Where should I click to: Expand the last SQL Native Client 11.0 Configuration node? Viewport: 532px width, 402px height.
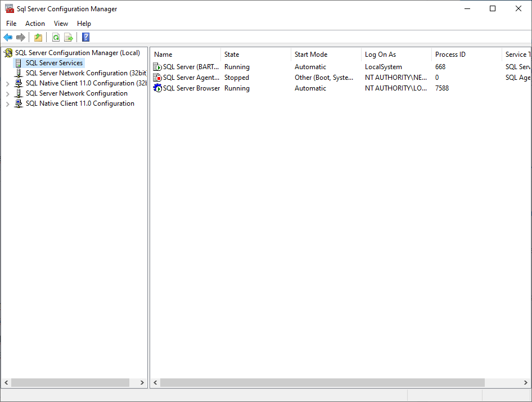[7, 104]
